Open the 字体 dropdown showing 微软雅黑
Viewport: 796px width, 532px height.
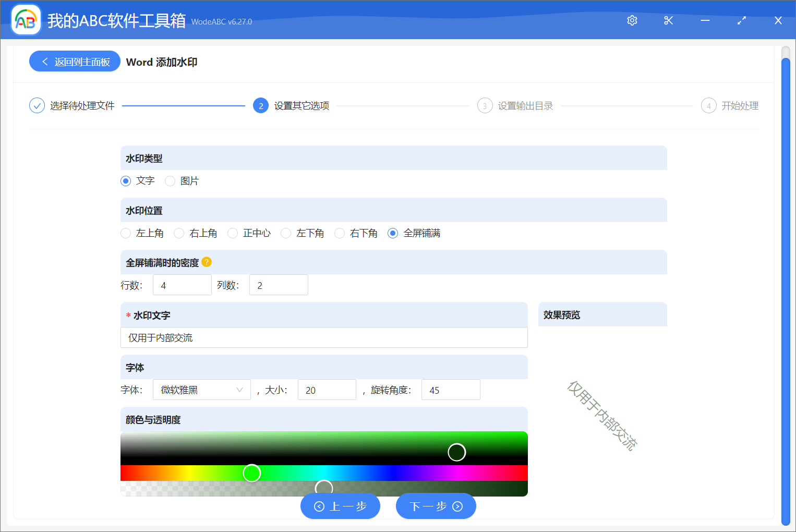pyautogui.click(x=201, y=390)
